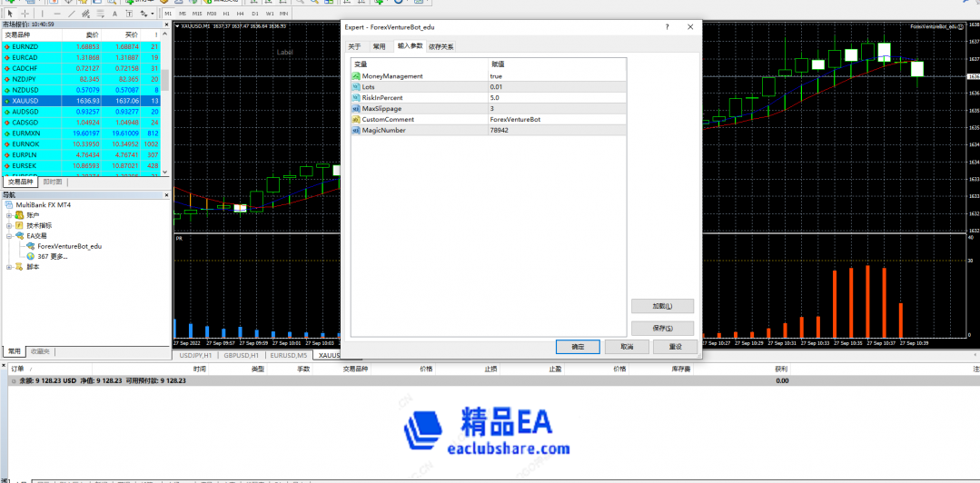The image size is (980, 483).
Task: Switch chart to H1 timeframe
Action: click(226, 13)
